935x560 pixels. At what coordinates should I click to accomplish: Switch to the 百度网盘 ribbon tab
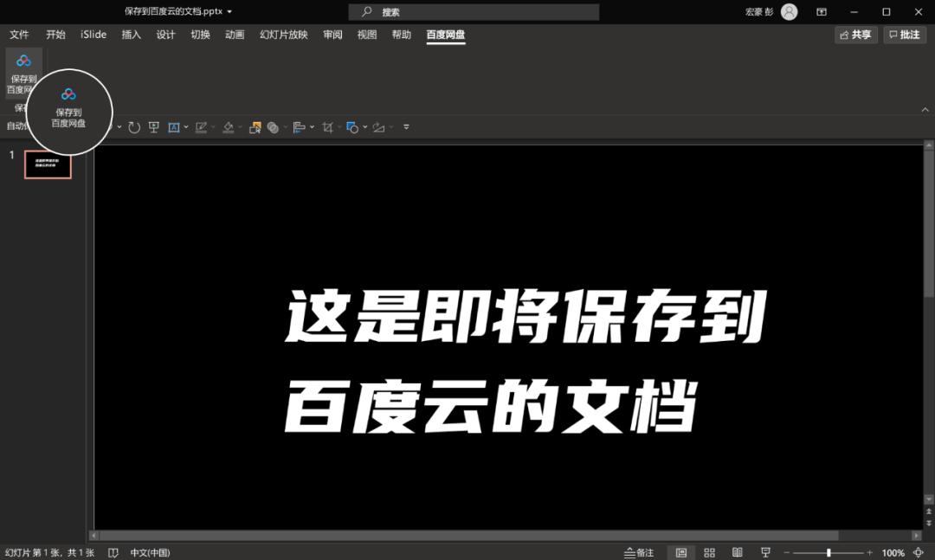(x=445, y=35)
